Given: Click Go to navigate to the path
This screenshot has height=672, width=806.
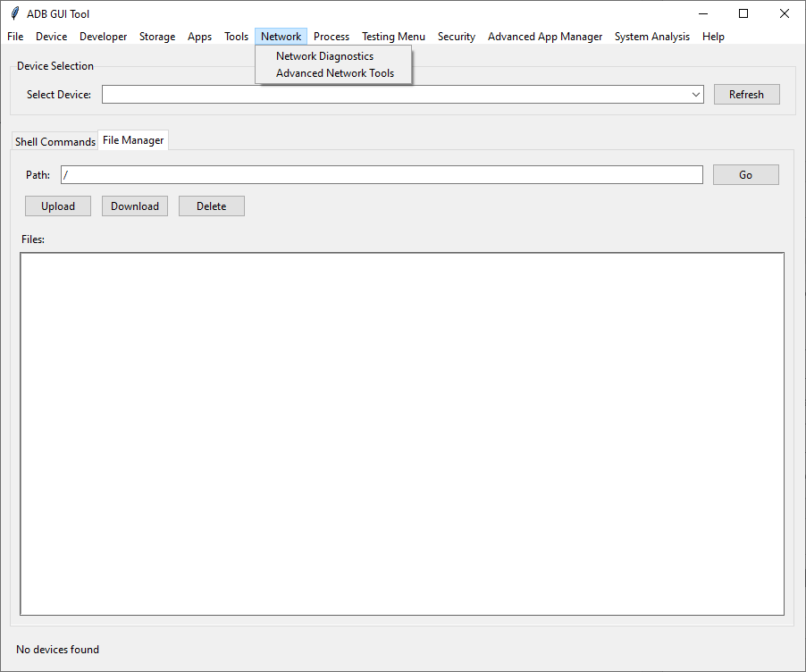Looking at the screenshot, I should 745,174.
